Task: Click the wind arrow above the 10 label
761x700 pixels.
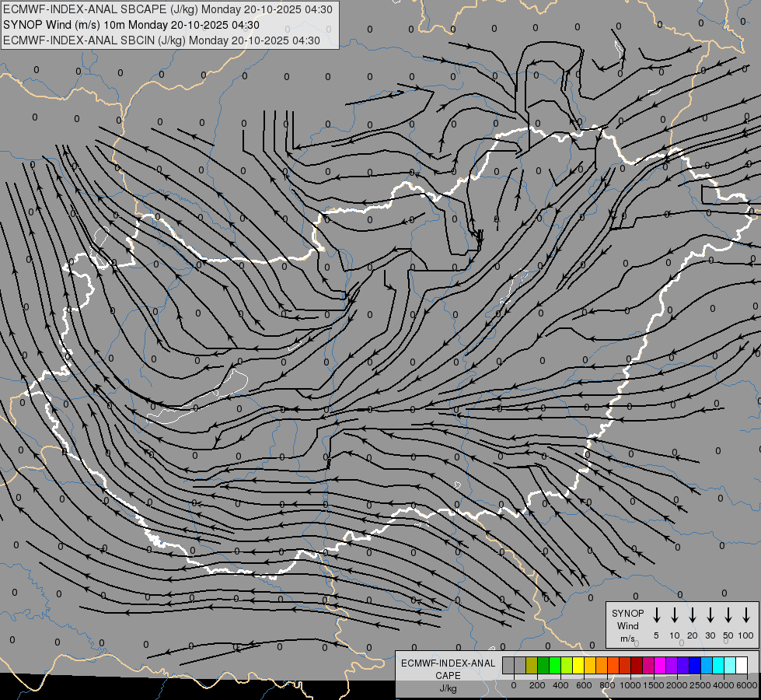Action: pyautogui.click(x=674, y=615)
